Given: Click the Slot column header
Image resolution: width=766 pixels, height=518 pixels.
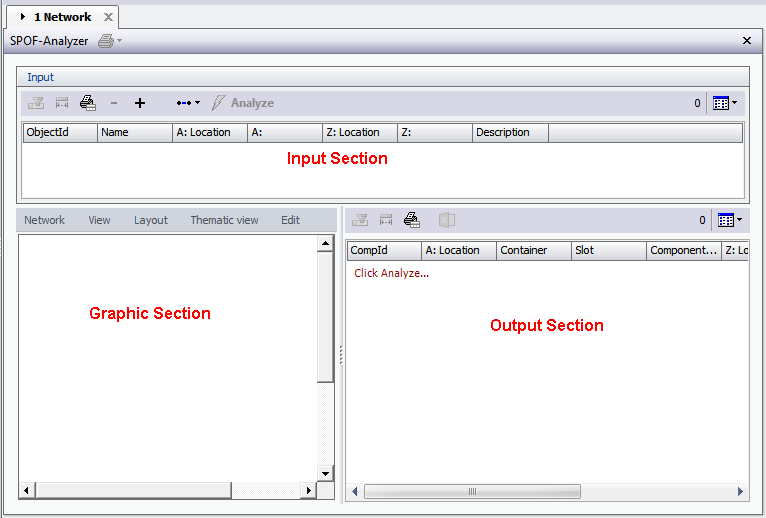Looking at the screenshot, I should coord(609,251).
